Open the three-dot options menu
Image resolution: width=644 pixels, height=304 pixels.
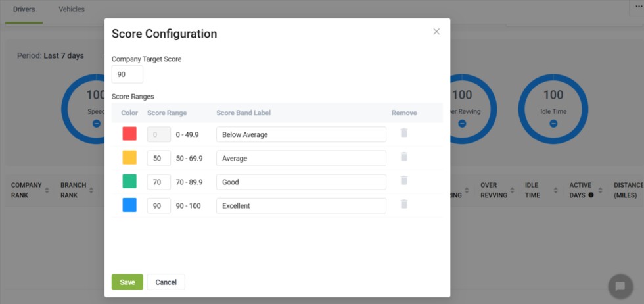[x=639, y=7]
